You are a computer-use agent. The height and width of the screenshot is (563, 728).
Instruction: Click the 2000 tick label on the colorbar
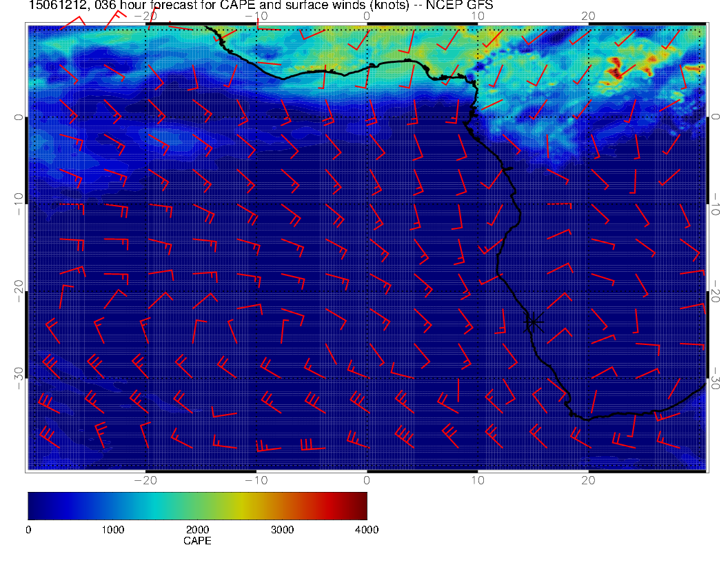point(197,530)
